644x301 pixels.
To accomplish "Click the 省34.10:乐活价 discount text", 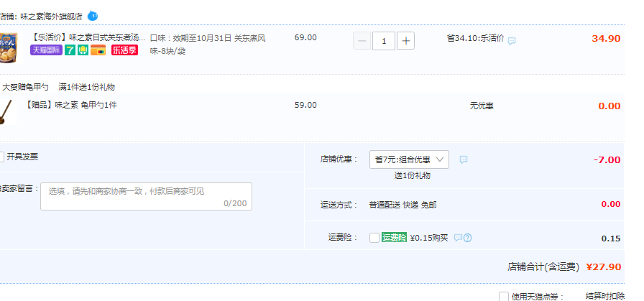I will point(476,38).
